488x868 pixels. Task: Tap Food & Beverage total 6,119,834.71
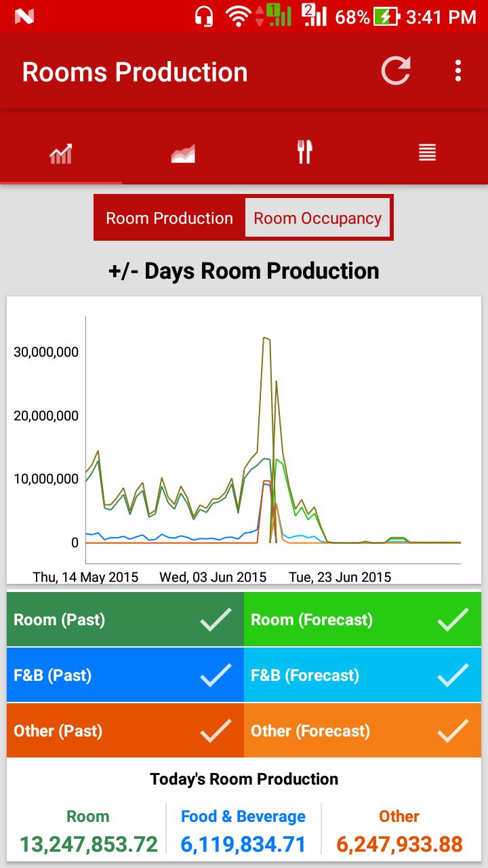[243, 844]
